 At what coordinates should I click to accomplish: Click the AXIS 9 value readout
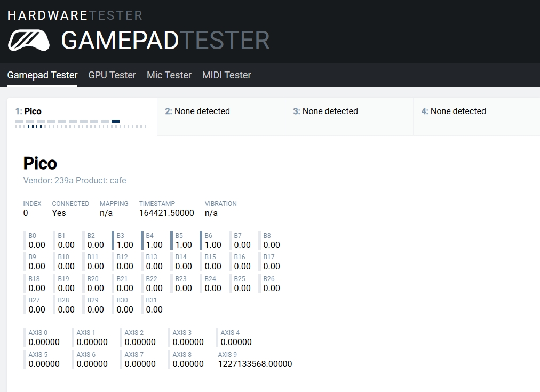point(255,359)
